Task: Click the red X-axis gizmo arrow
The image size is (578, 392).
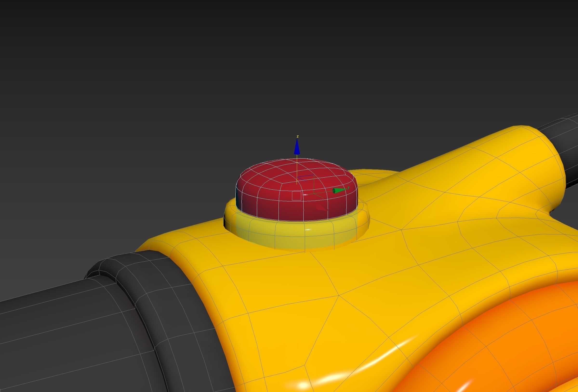Action: tap(322, 207)
